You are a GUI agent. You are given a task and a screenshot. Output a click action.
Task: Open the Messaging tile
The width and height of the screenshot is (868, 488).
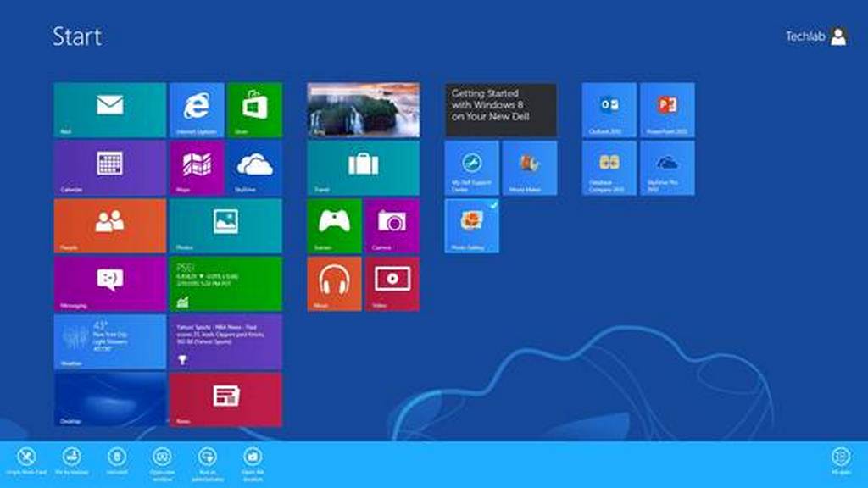tap(109, 284)
